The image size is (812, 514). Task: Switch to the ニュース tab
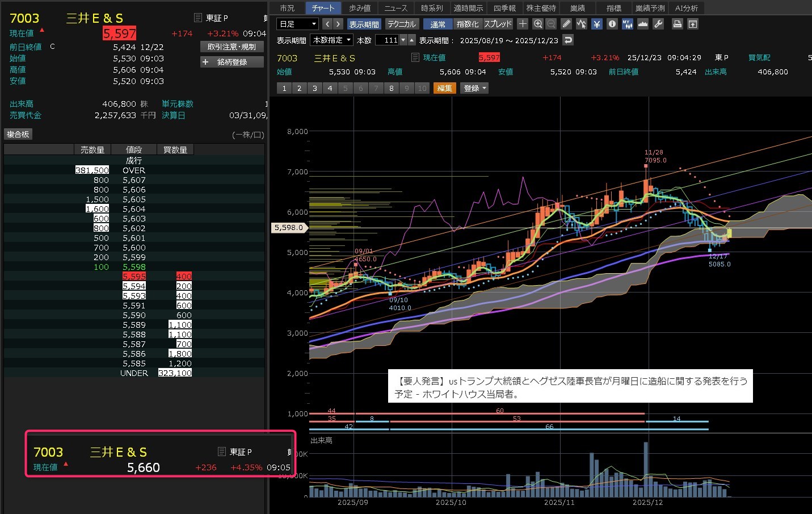coord(396,8)
